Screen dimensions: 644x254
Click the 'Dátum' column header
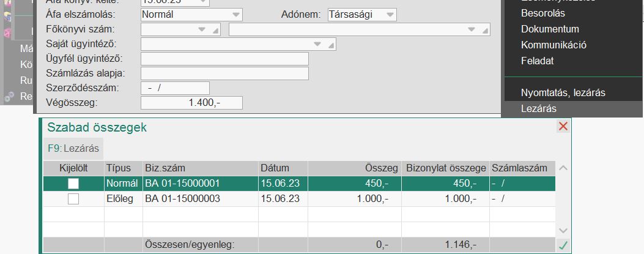(x=283, y=168)
